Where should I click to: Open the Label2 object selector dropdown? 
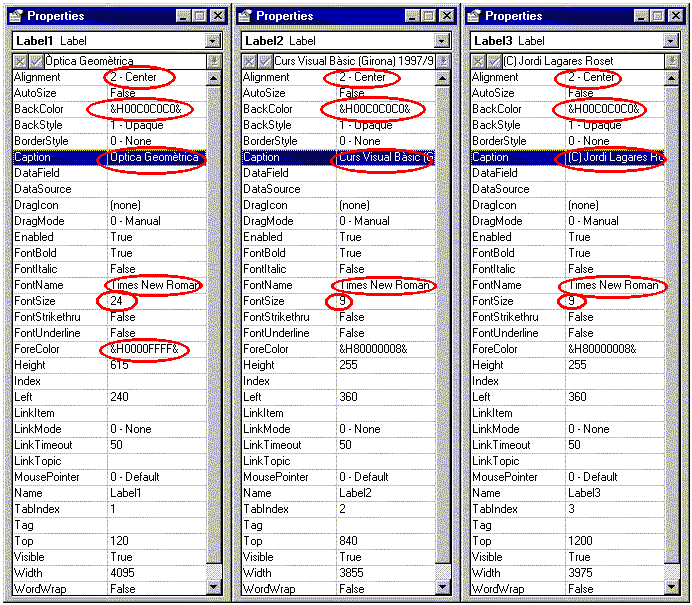coord(441,41)
